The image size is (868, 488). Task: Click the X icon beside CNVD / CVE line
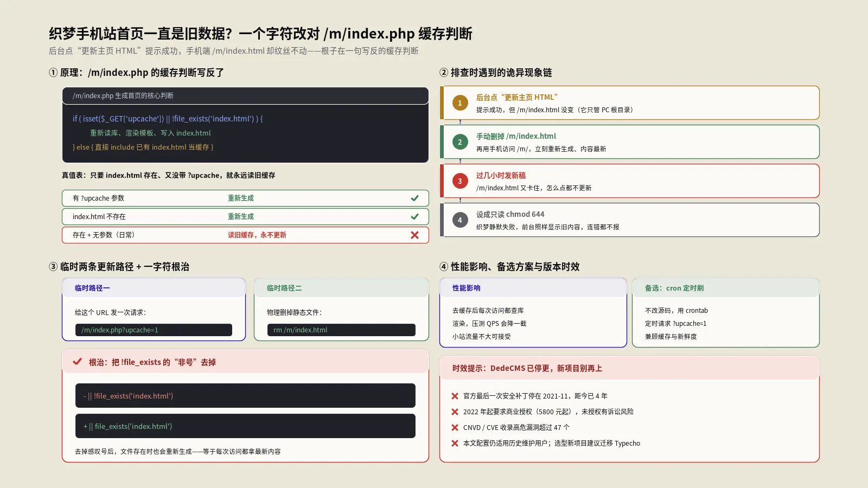tap(455, 427)
